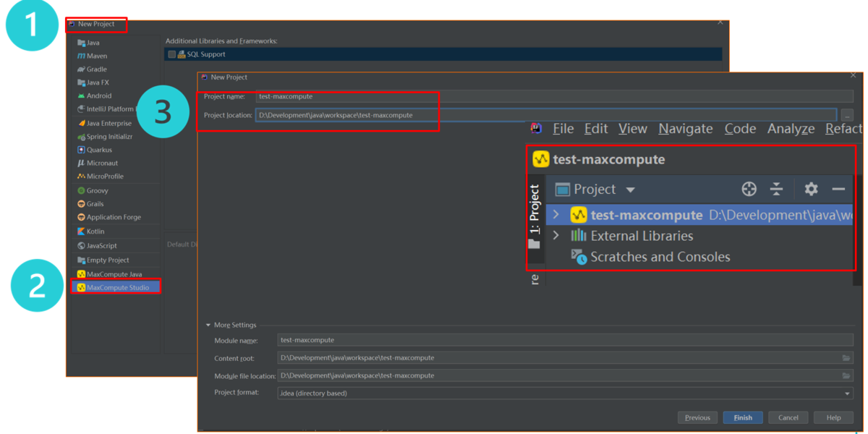
Task: Click the Finish button
Action: tap(743, 417)
